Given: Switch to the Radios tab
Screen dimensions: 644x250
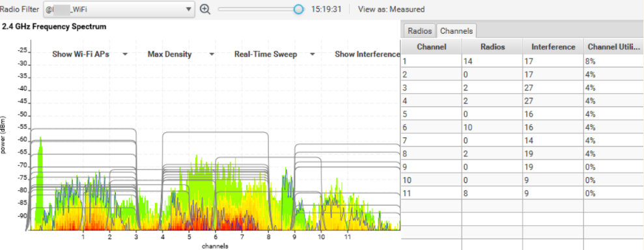Looking at the screenshot, I should (x=420, y=31).
